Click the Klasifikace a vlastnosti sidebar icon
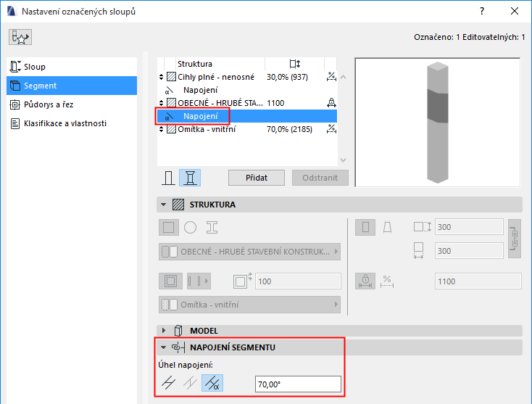Viewport: 532px width, 404px height. click(x=15, y=123)
